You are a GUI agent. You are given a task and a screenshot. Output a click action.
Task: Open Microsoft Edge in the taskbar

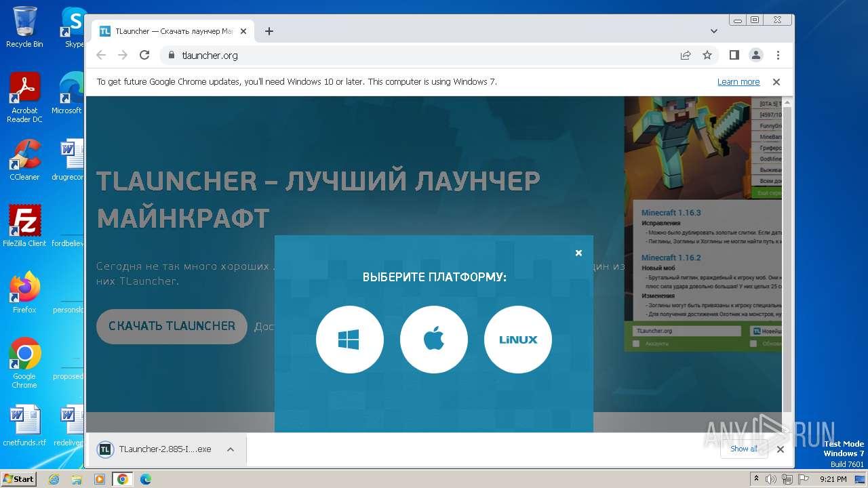[145, 479]
